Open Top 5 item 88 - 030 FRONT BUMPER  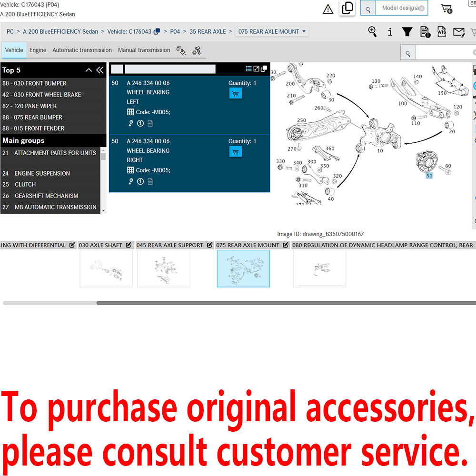click(53, 83)
